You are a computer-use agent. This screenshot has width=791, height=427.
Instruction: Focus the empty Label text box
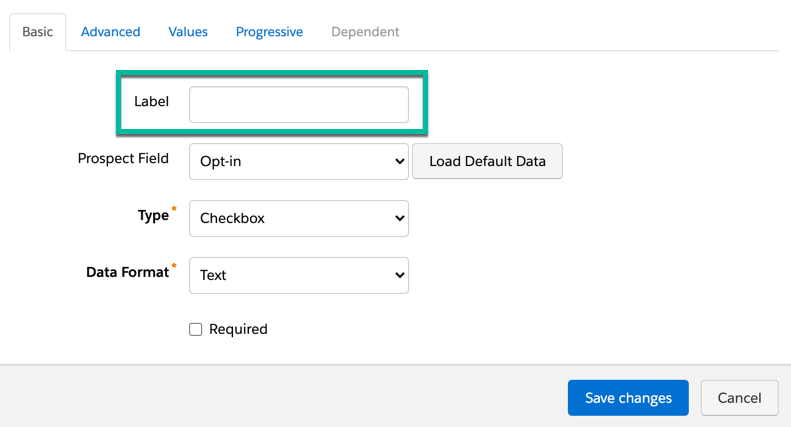point(298,105)
